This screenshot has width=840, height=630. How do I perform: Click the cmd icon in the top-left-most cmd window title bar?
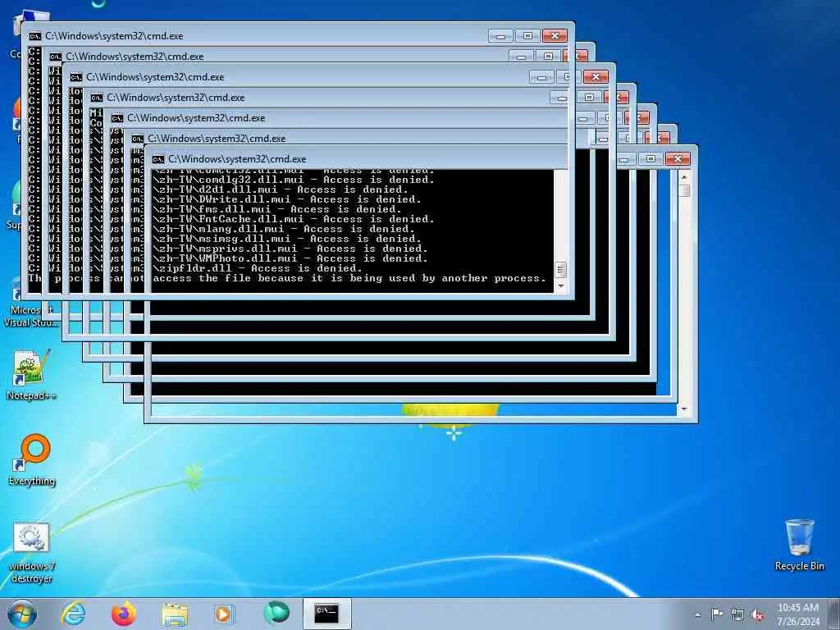pos(35,36)
